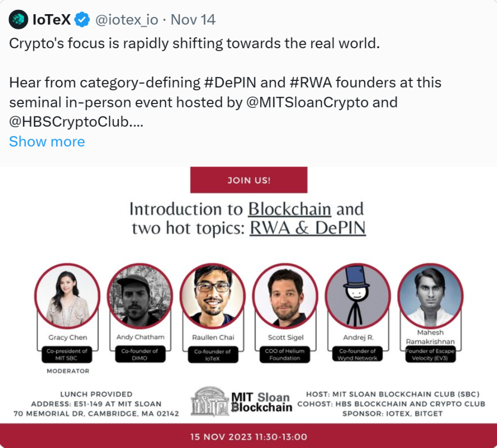Select Gracy Chen's circular photo
Viewport: 497px width, 448px height.
click(68, 296)
